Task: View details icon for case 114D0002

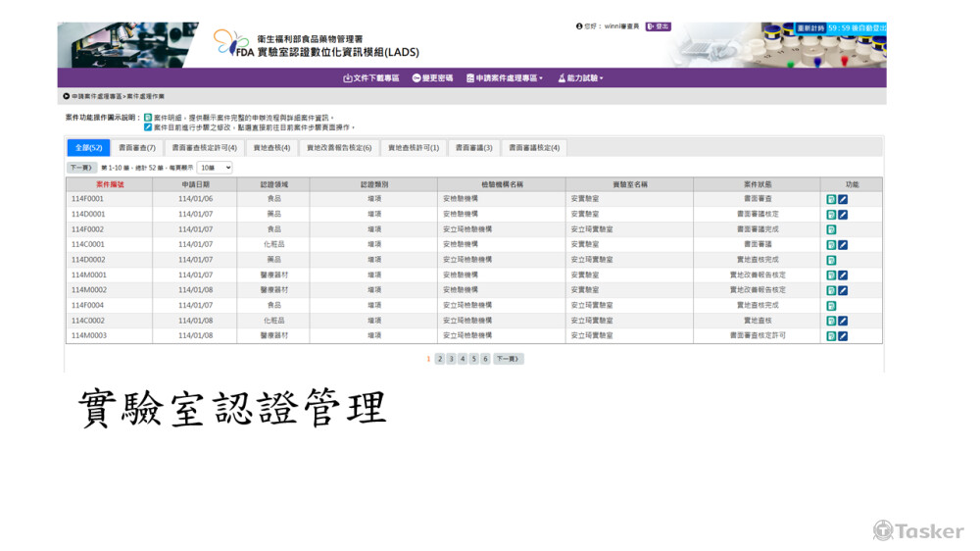Action: click(831, 260)
